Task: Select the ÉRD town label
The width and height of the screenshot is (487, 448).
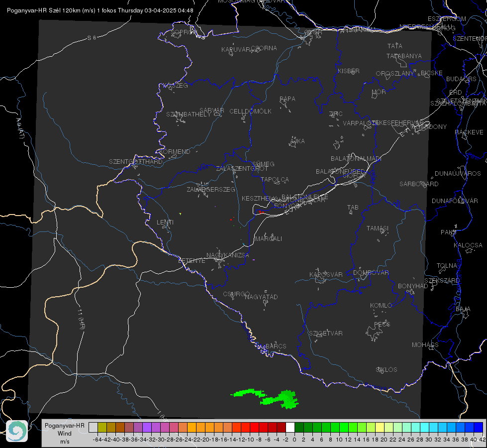Action: pyautogui.click(x=456, y=93)
